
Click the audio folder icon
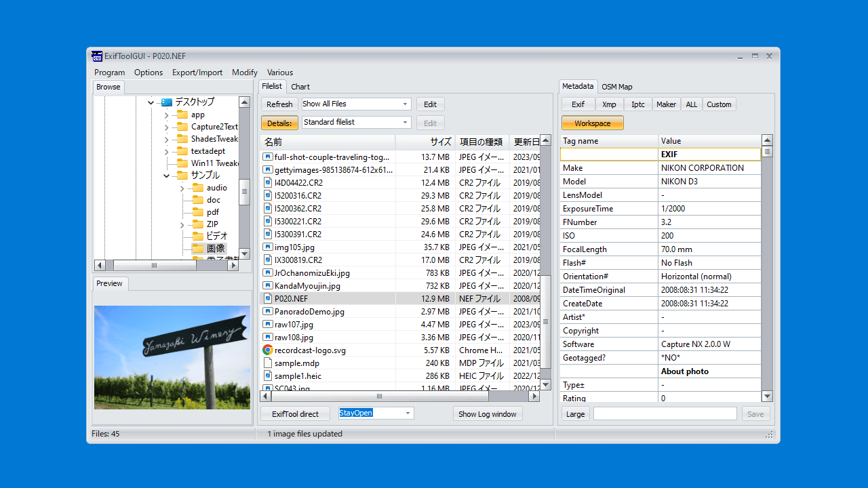coord(197,188)
